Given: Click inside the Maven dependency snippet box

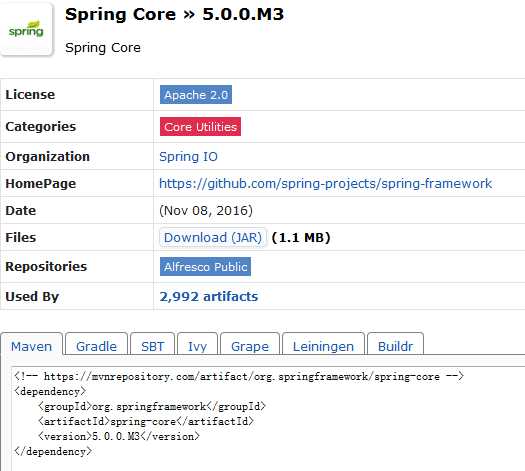Looking at the screenshot, I should click(268, 418).
